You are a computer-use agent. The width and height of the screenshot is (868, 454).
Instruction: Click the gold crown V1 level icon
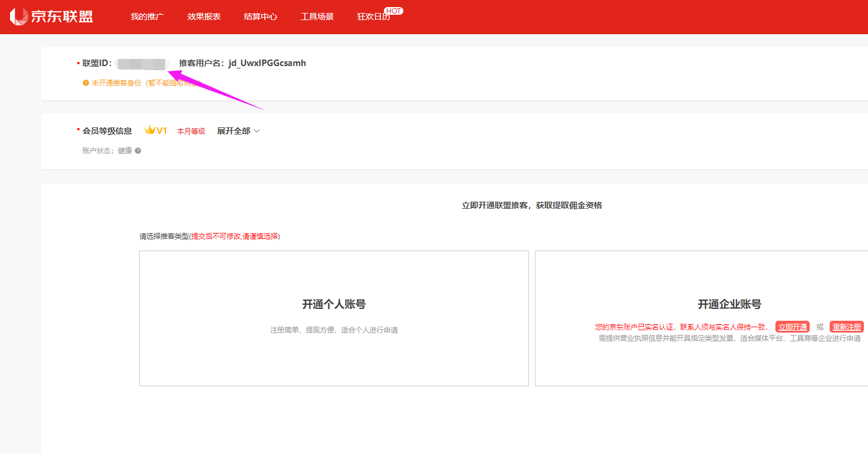156,130
